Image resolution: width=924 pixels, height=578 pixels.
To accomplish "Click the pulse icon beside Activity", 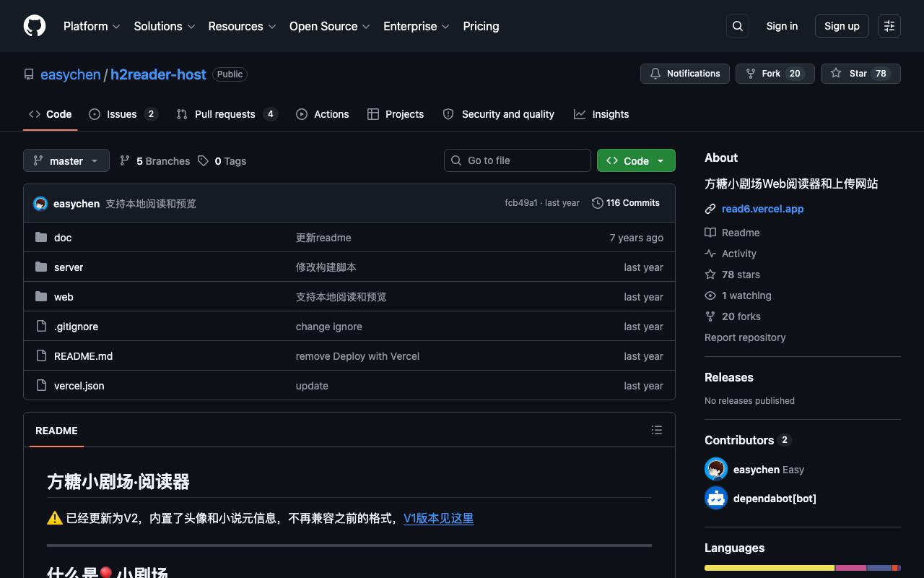I will tap(710, 254).
